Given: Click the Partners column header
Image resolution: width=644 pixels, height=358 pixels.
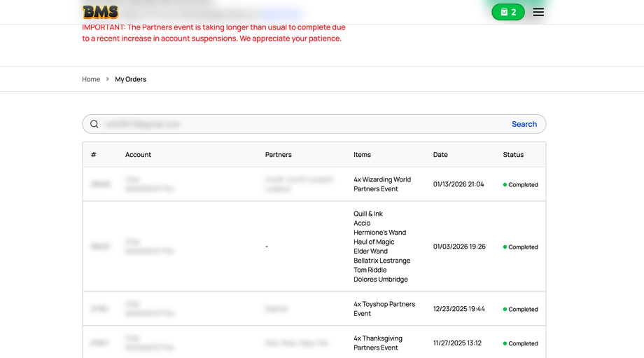Looking at the screenshot, I should click(x=278, y=155).
